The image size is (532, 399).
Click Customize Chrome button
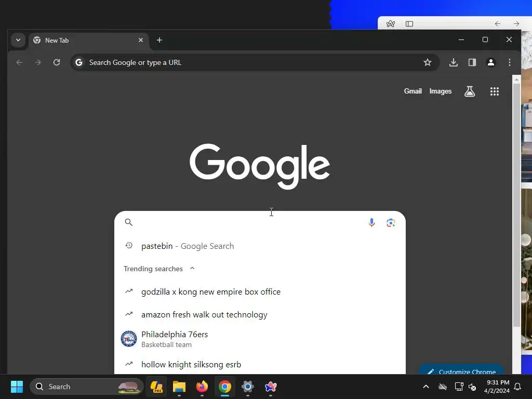pos(461,370)
